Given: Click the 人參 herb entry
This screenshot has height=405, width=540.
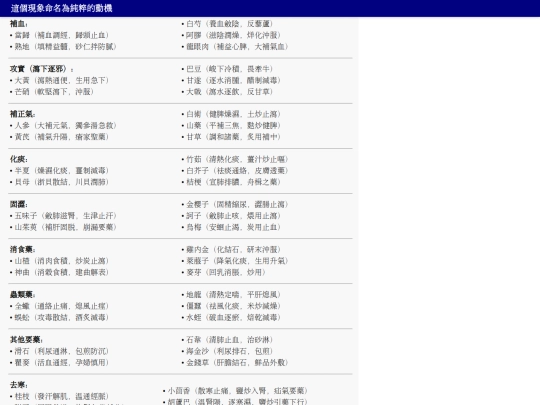Looking at the screenshot, I should (63, 125).
